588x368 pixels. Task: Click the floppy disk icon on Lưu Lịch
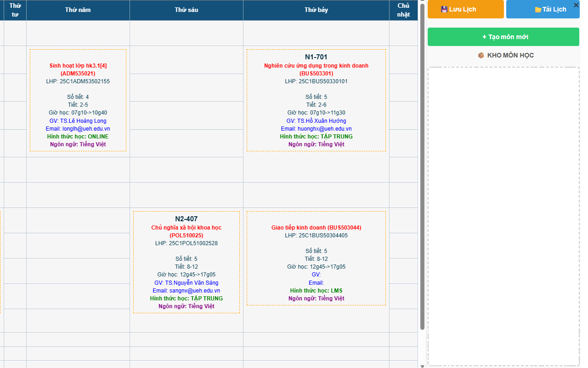click(443, 9)
